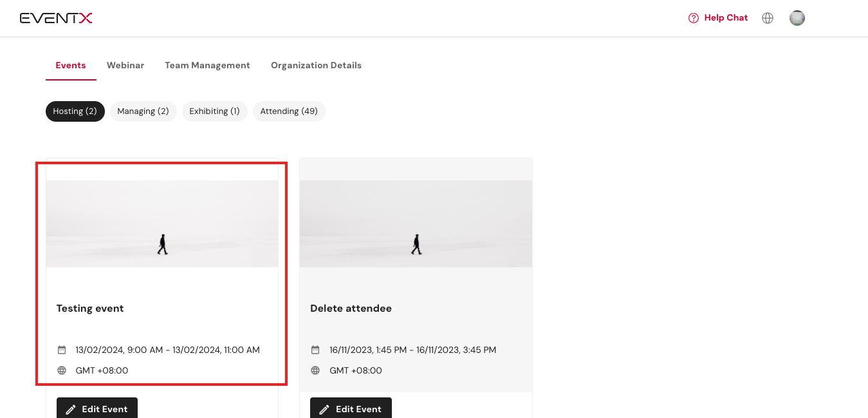Screen dimensions: 868x418
Task: Switch to the Events tab
Action: [71, 65]
